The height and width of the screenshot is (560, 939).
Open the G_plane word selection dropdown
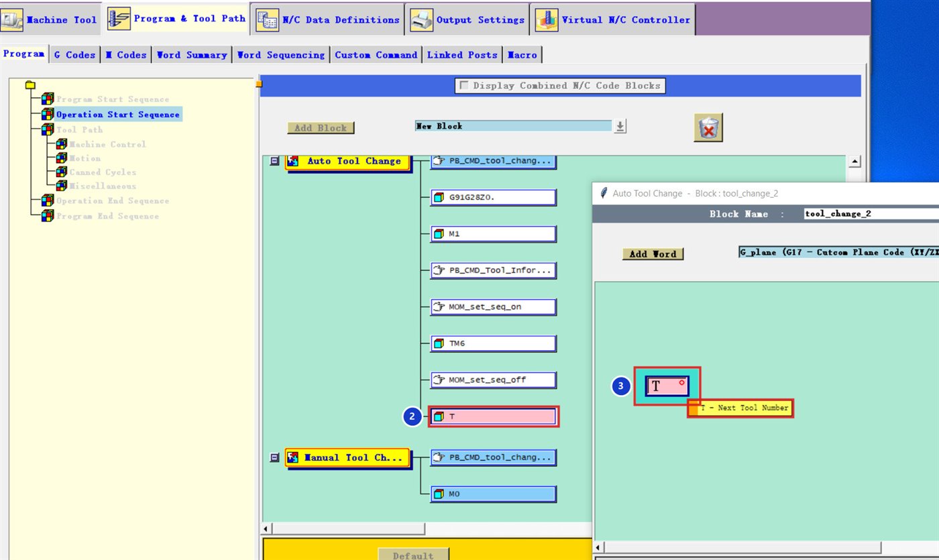(x=838, y=252)
